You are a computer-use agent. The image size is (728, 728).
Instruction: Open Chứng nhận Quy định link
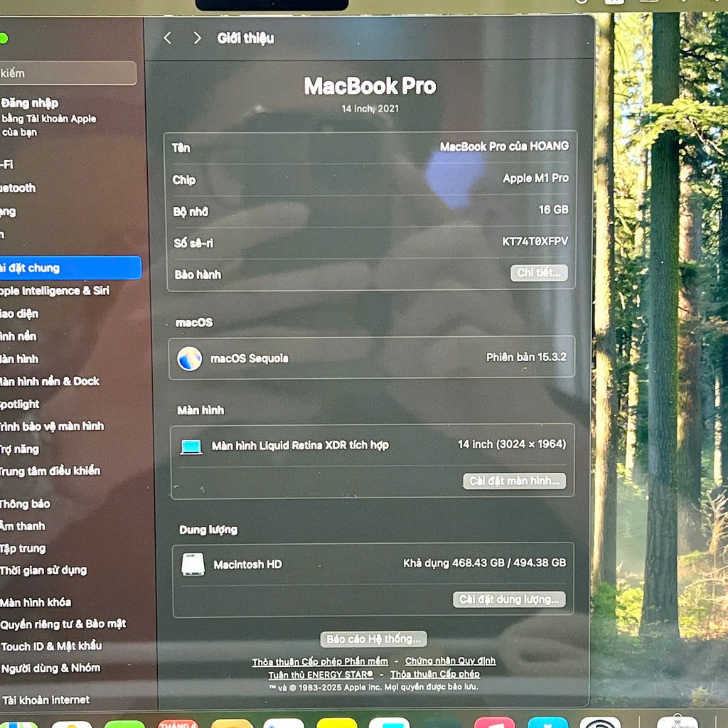[450, 660]
